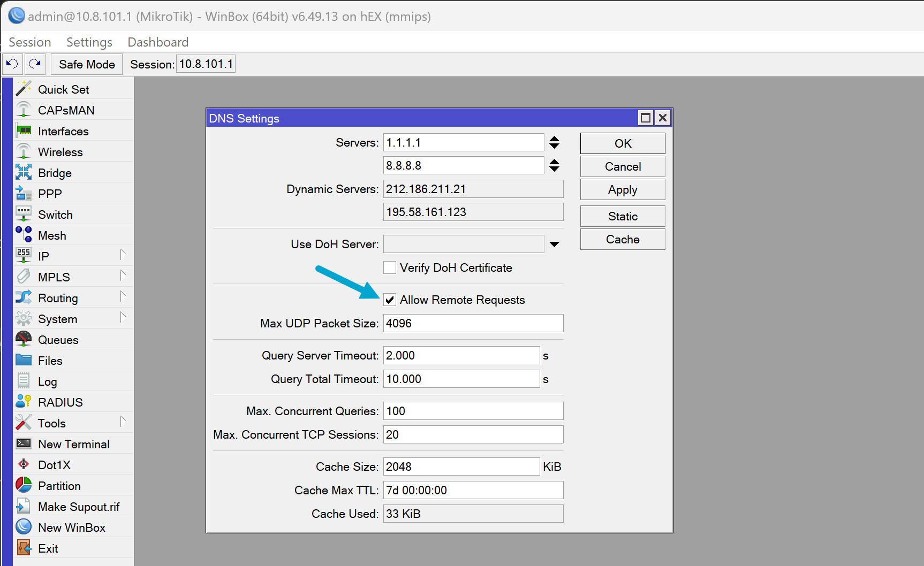Apply the DNS Settings
The height and width of the screenshot is (566, 924).
[x=622, y=189]
